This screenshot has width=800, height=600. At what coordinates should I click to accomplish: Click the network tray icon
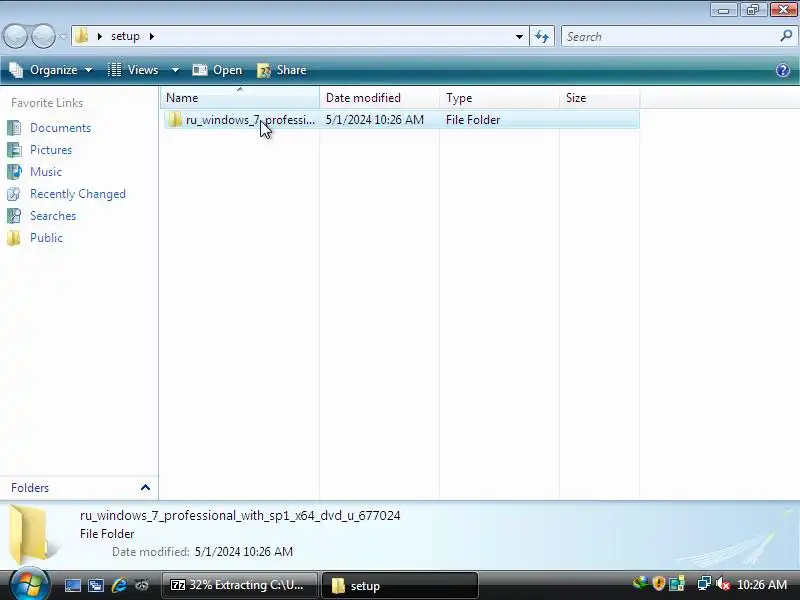coord(704,583)
